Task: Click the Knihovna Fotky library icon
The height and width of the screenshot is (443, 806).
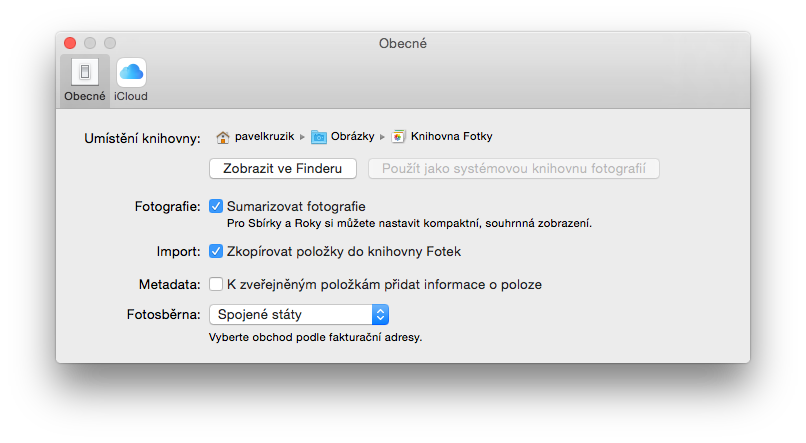Action: 399,137
